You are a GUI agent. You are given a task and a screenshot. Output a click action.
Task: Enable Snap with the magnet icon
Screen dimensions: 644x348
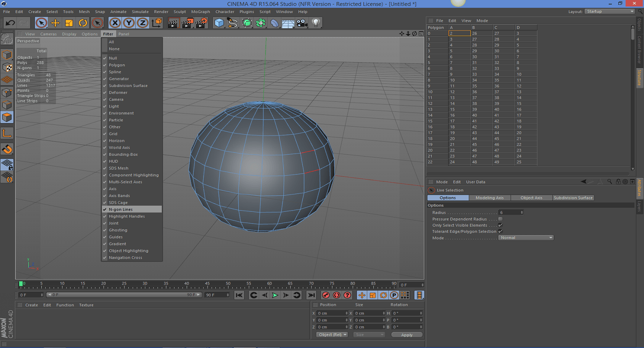tap(7, 149)
